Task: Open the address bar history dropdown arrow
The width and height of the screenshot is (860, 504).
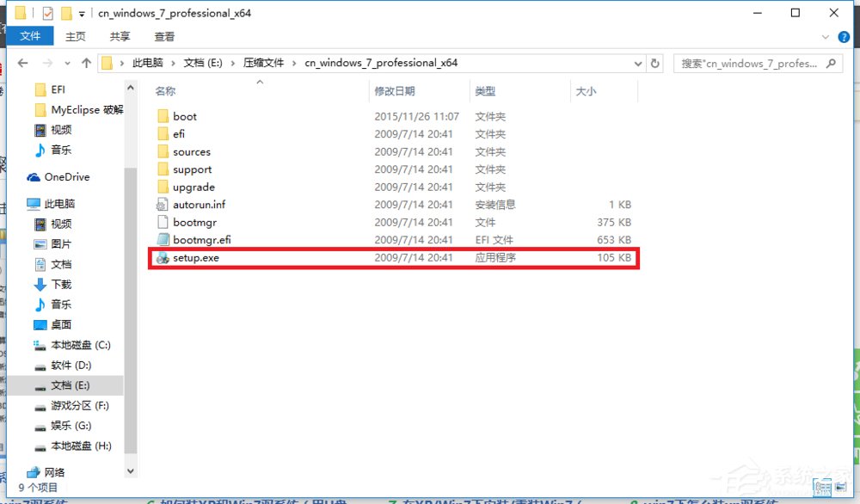Action: click(x=637, y=63)
